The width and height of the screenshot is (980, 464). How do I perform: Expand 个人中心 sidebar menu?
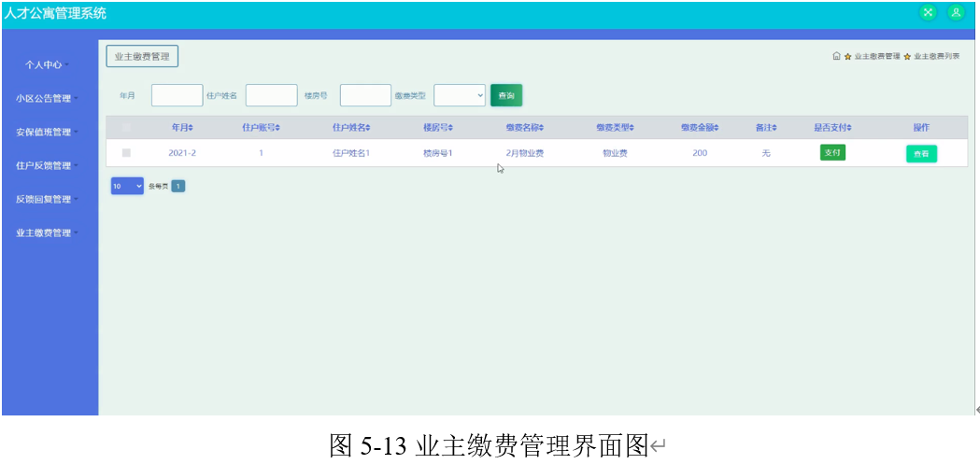[47, 64]
